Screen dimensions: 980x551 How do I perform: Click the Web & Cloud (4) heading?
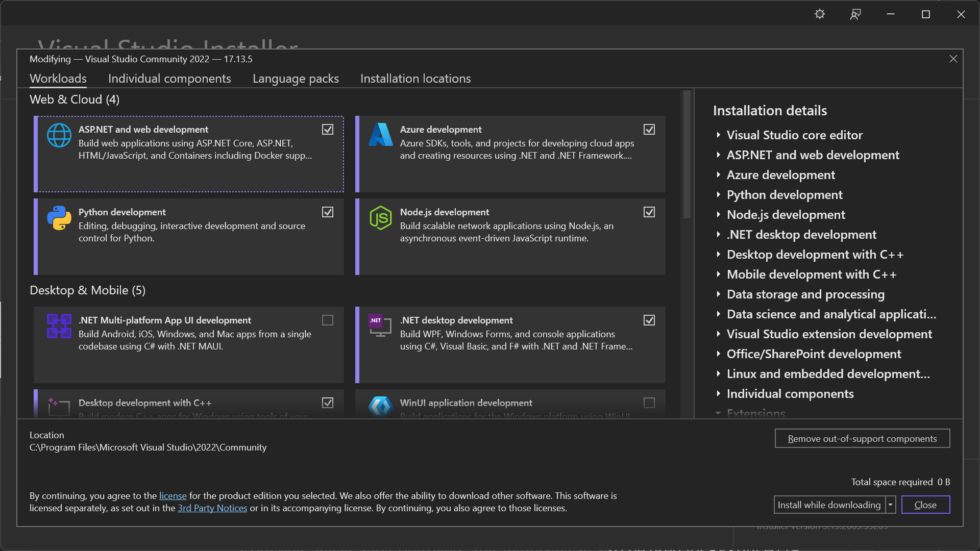coord(75,99)
